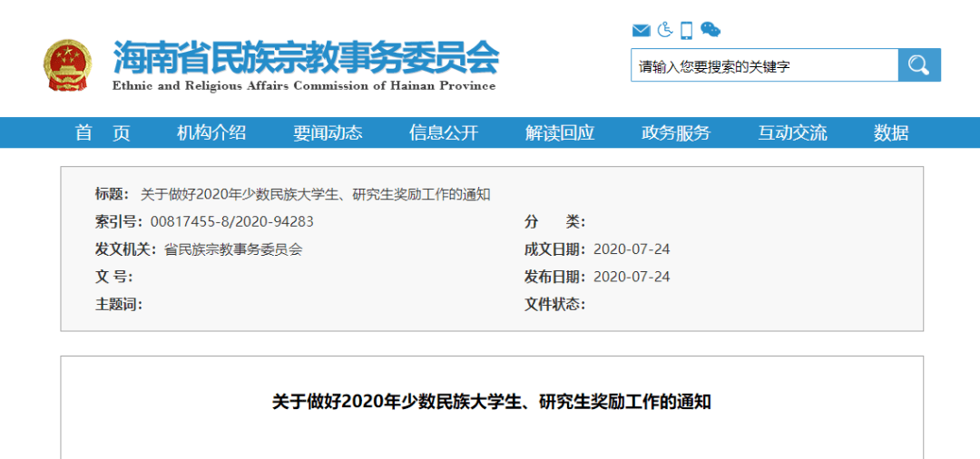Click the 分 类 label
This screenshot has width=980, height=459.
(x=555, y=221)
